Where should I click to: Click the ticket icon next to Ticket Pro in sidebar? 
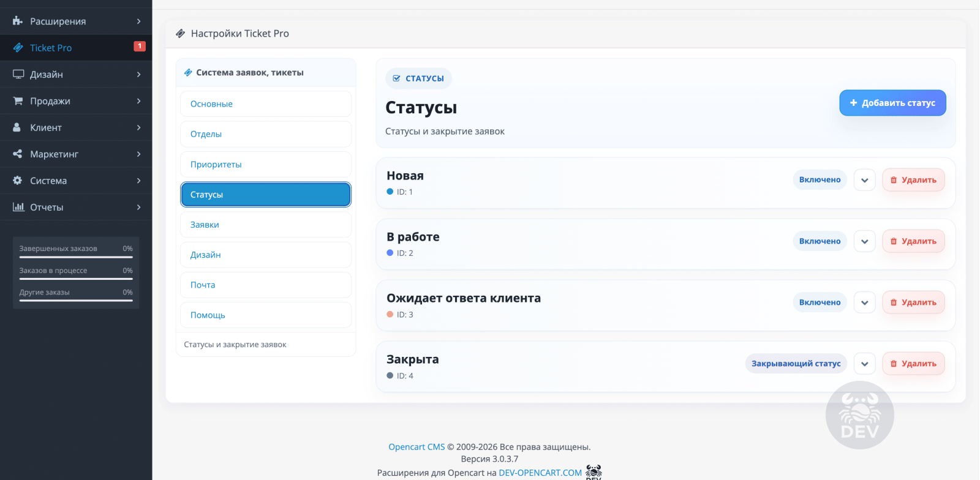18,48
